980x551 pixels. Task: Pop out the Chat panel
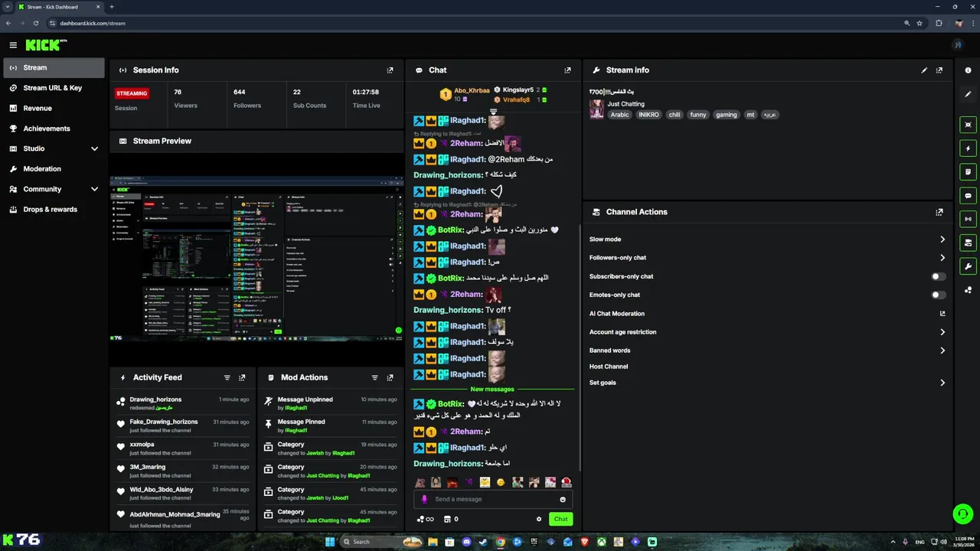pos(567,70)
